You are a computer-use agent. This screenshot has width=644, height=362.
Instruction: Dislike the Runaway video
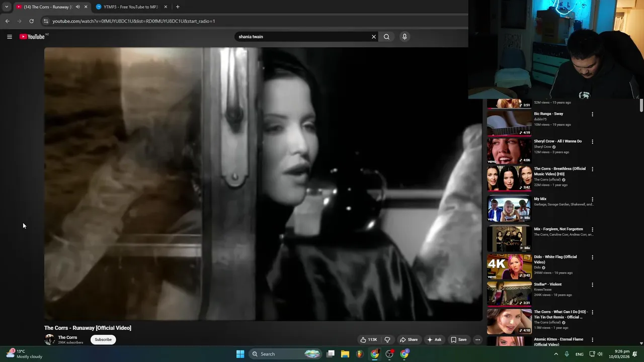(387, 340)
